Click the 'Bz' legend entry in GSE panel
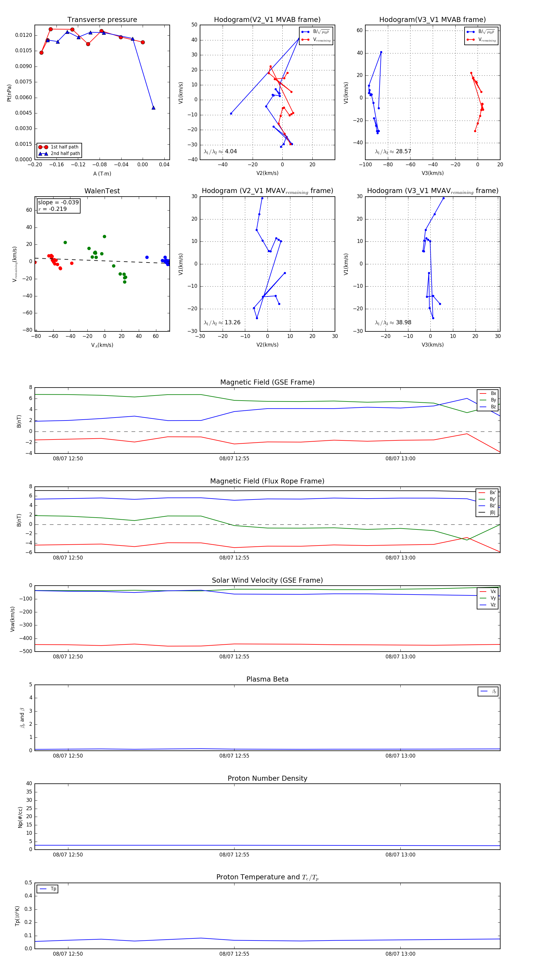Viewport: 535px width, 980px height. point(488,407)
